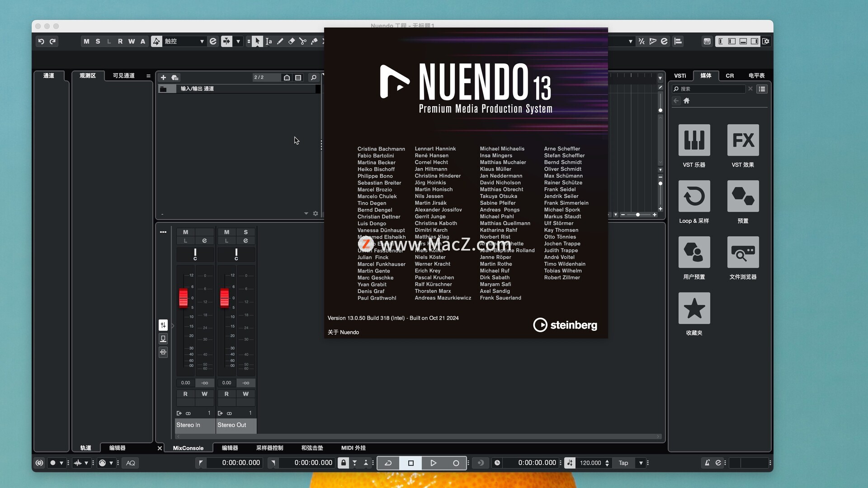Toggle the cycle loop button
Screen dimensions: 868x488
(388, 463)
